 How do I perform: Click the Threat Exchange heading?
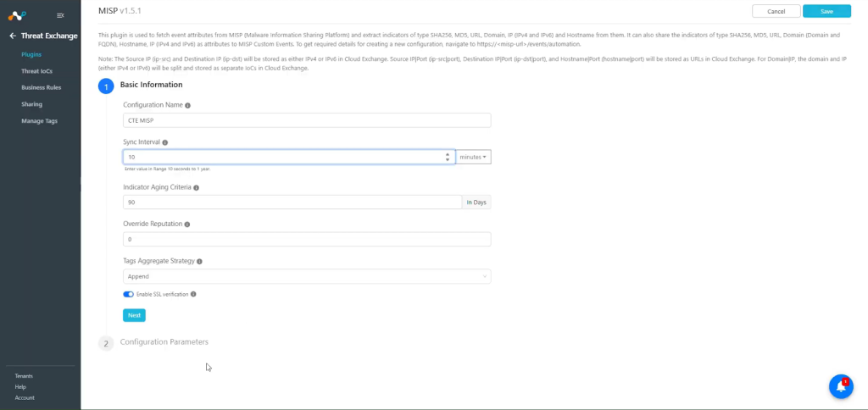49,36
